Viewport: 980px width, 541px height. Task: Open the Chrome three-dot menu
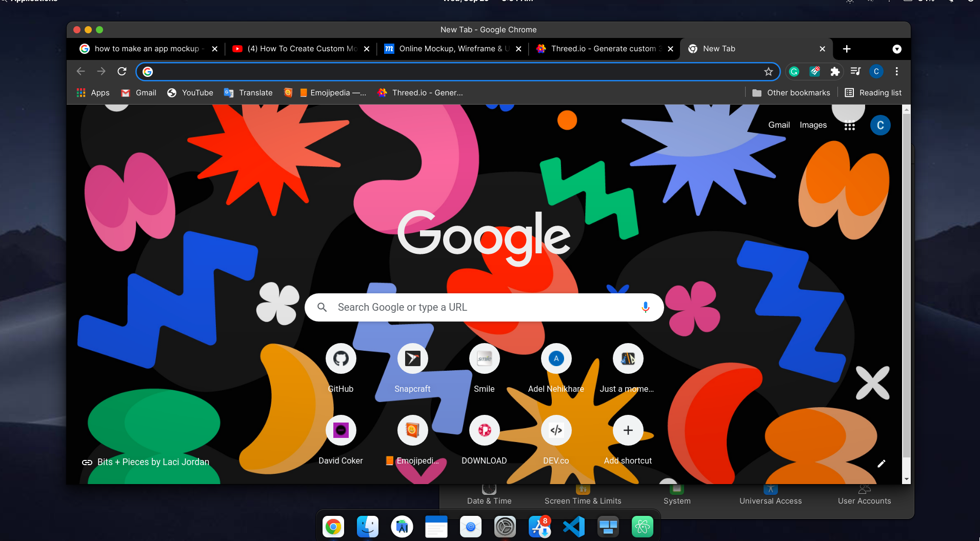pos(896,71)
